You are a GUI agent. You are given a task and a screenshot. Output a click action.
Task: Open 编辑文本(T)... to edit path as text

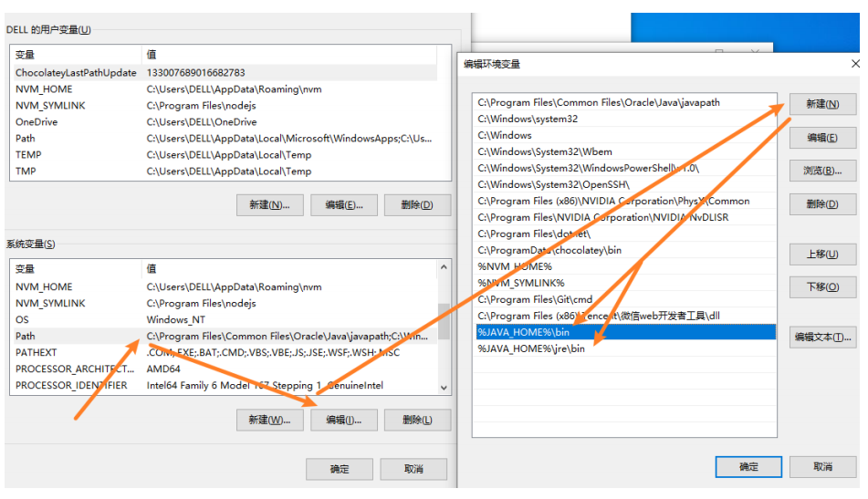pyautogui.click(x=822, y=337)
